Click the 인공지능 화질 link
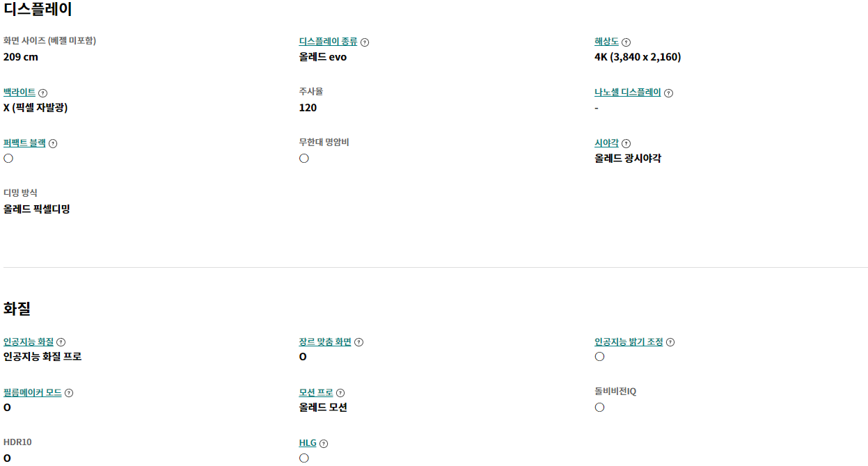This screenshot has width=868, height=466. [x=29, y=342]
